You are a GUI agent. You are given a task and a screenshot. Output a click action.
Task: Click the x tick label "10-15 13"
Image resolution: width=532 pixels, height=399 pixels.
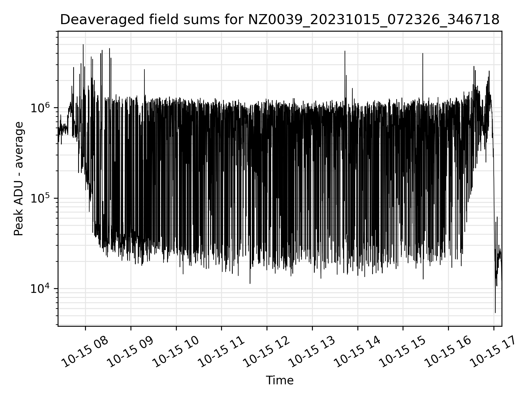[x=311, y=351]
